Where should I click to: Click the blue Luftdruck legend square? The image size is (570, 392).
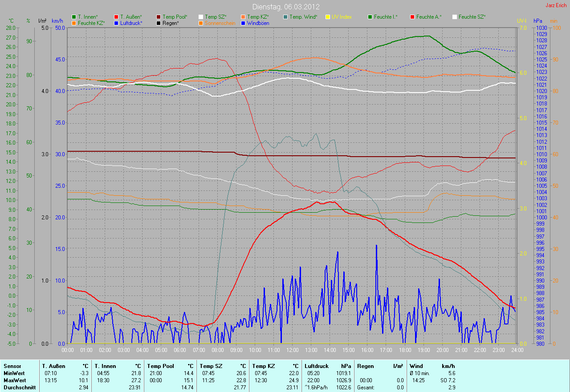tap(116, 23)
